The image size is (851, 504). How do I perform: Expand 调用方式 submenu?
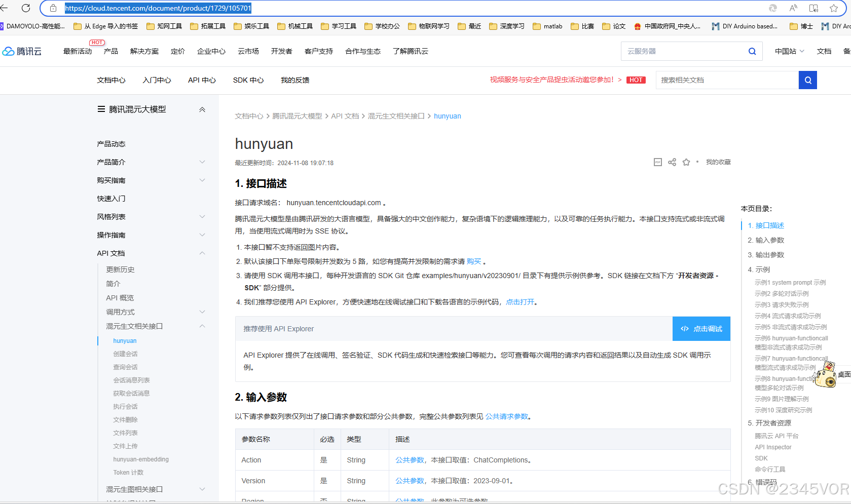pyautogui.click(x=202, y=312)
